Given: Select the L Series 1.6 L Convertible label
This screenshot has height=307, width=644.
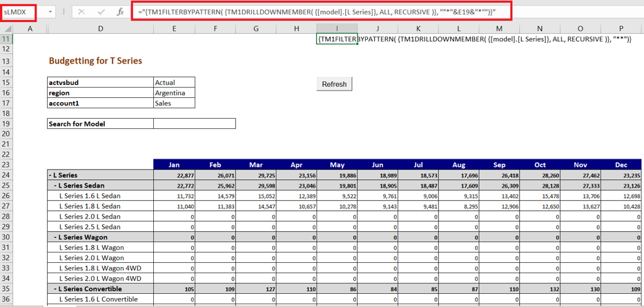Looking at the screenshot, I should pyautogui.click(x=99, y=299).
